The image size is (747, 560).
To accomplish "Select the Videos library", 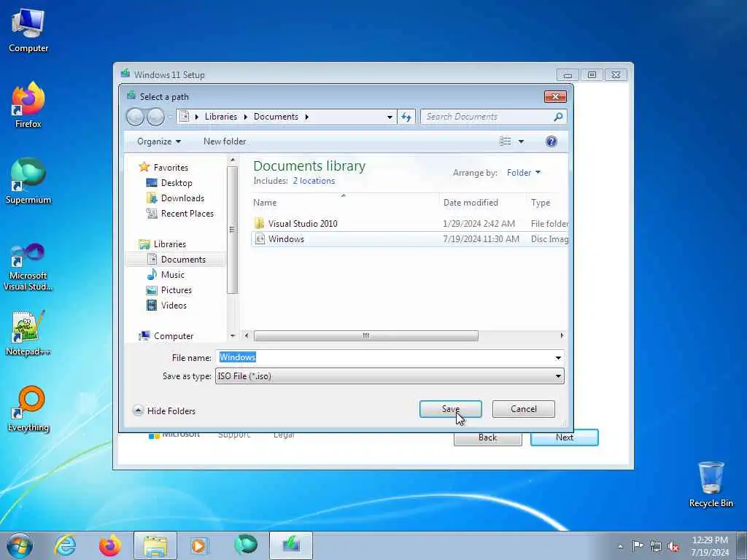I will coord(174,306).
